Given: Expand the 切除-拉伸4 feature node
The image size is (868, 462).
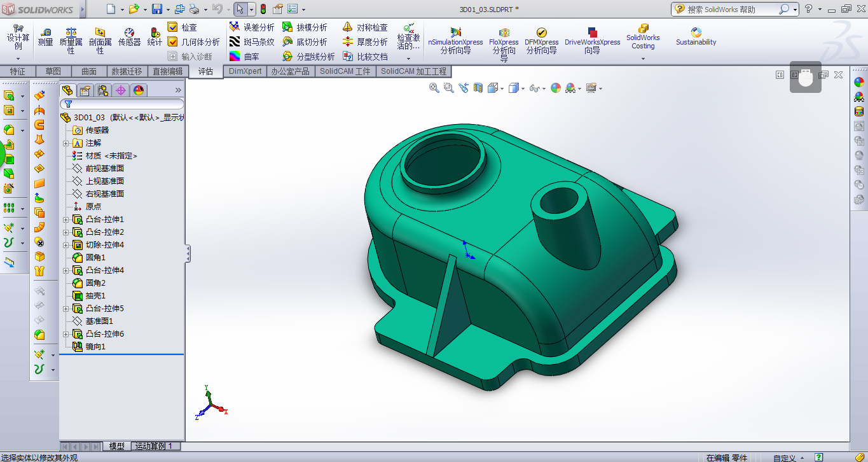Looking at the screenshot, I should tap(65, 245).
